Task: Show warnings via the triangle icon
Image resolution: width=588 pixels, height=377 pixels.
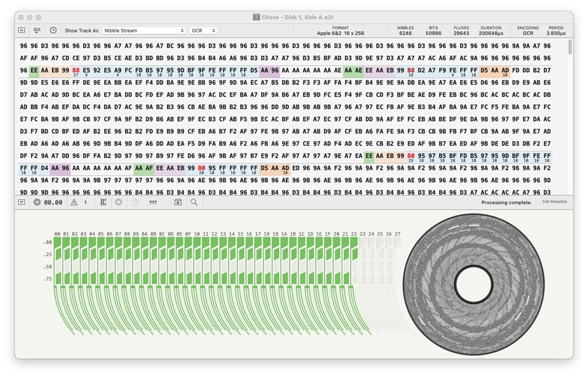Action: [74, 202]
